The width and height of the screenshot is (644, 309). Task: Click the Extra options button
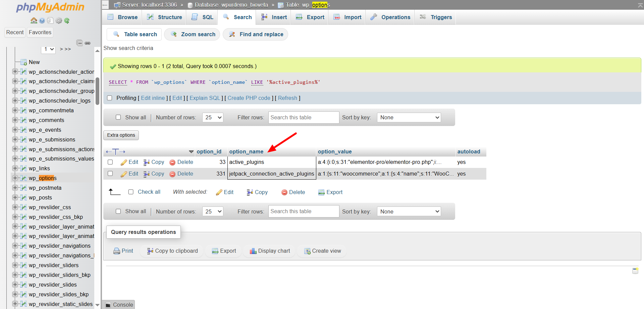[x=121, y=135]
